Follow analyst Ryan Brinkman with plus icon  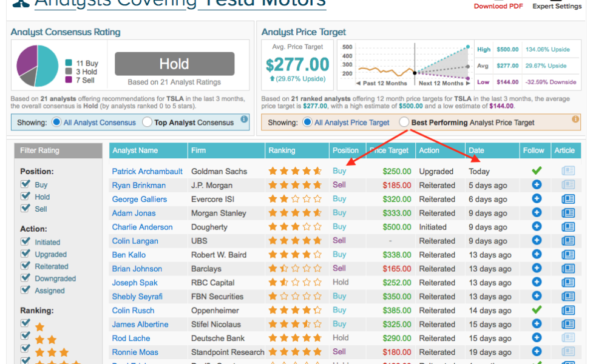(x=537, y=185)
